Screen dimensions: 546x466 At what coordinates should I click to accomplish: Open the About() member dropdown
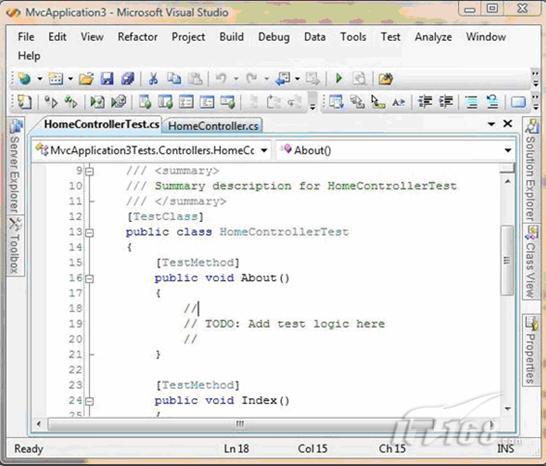tap(508, 150)
